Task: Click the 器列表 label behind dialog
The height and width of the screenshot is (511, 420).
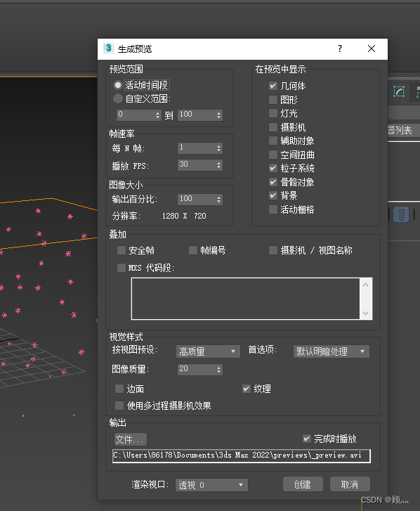Action: pyautogui.click(x=400, y=130)
